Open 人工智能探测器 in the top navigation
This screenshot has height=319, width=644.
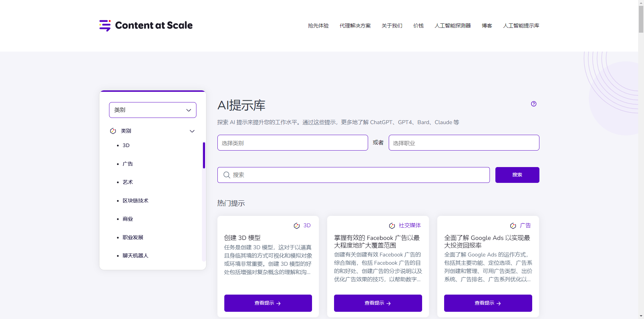coord(452,26)
